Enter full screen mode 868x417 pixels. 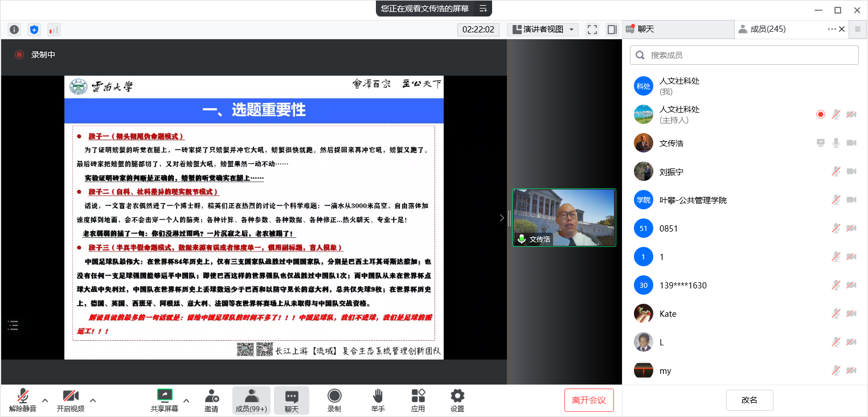592,30
